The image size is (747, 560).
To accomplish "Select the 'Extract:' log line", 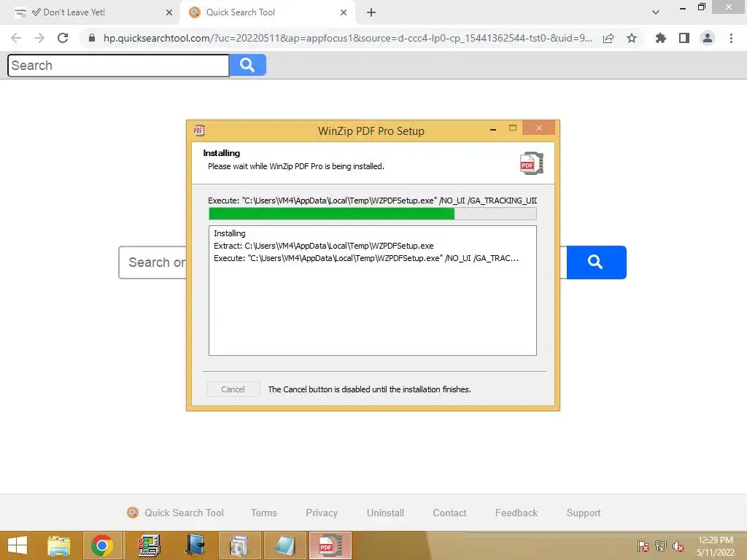I will coord(323,246).
